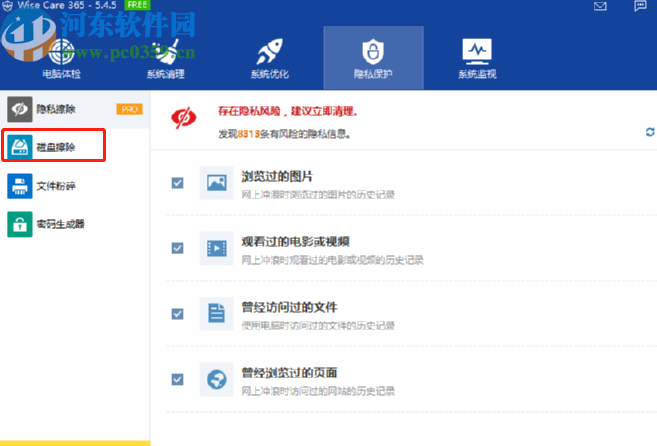Select the 隐私保护 privacy protection tab
Image resolution: width=657 pixels, height=446 pixels.
[373, 58]
